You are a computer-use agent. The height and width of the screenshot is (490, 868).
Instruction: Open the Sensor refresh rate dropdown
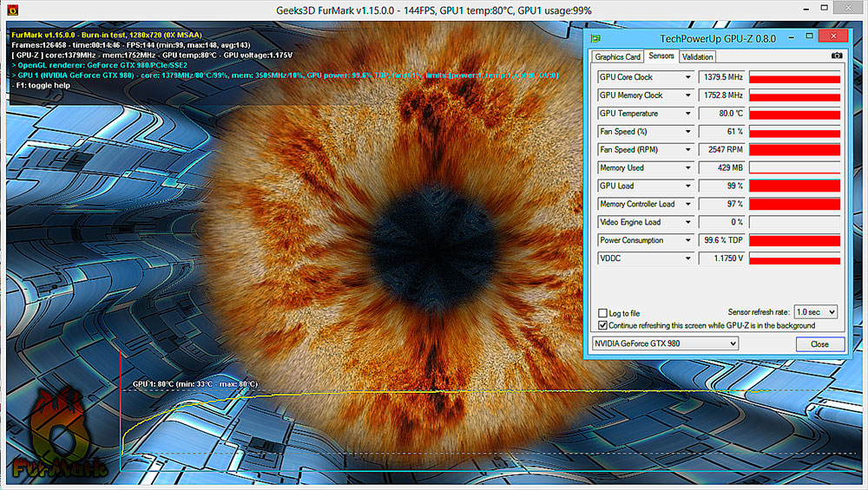coord(815,312)
